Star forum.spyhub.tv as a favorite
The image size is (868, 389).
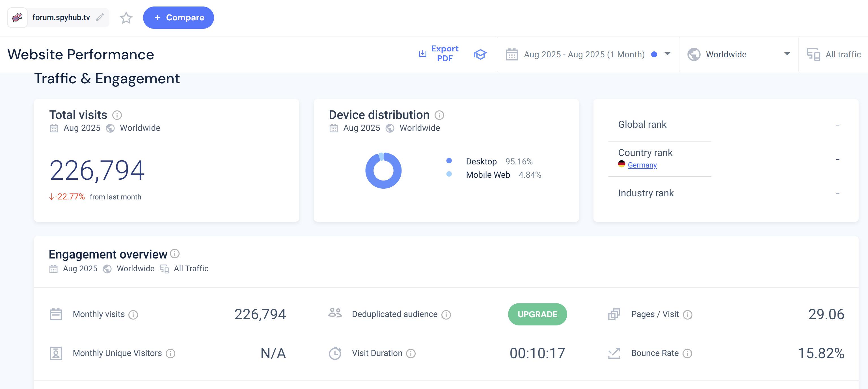[126, 18]
